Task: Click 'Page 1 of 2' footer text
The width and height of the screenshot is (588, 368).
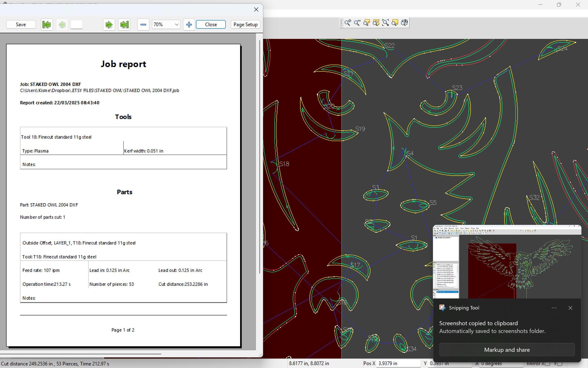Action: click(x=123, y=330)
